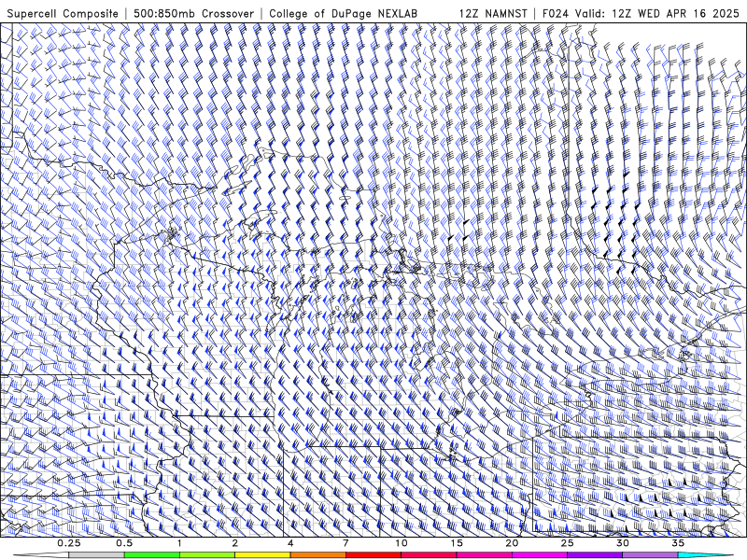Screen dimensions: 747x560
Task: Click the scale label "4"
Action: pos(290,543)
